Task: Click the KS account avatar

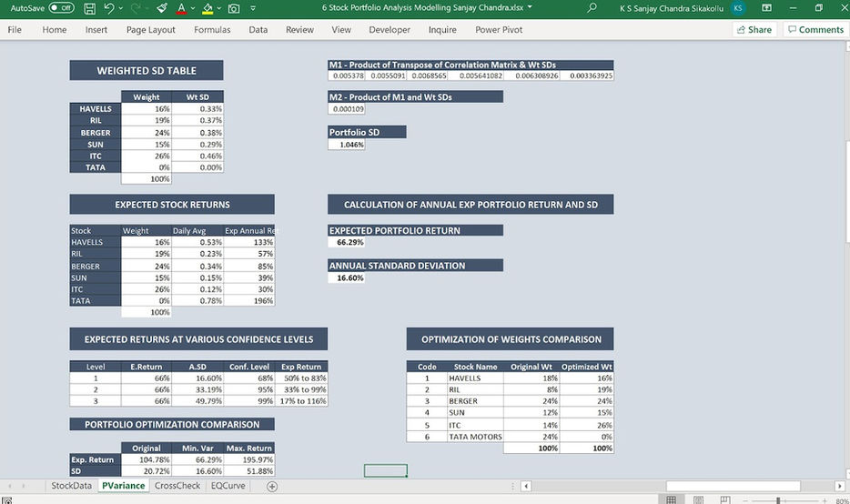Action: [x=737, y=8]
